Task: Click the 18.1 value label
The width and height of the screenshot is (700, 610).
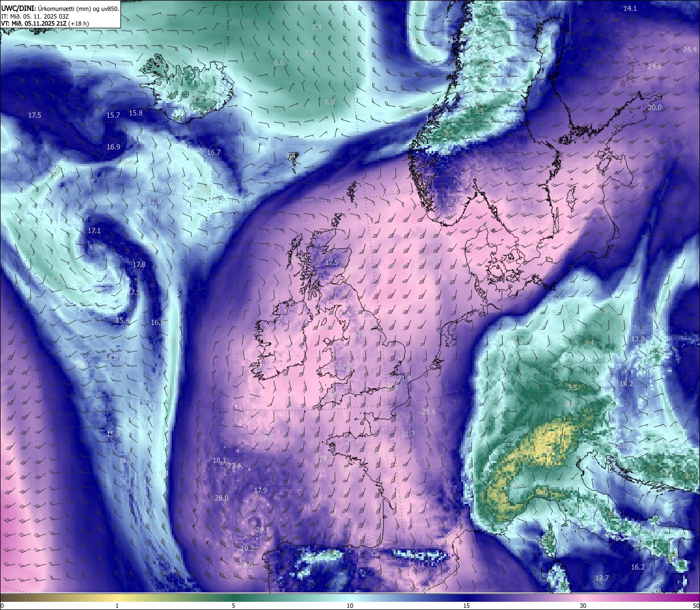Action: tap(219, 460)
